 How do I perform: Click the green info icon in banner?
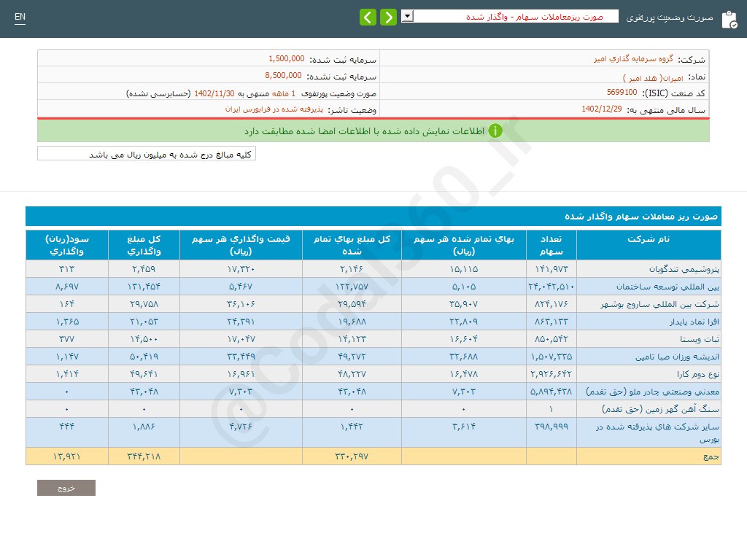[495, 131]
